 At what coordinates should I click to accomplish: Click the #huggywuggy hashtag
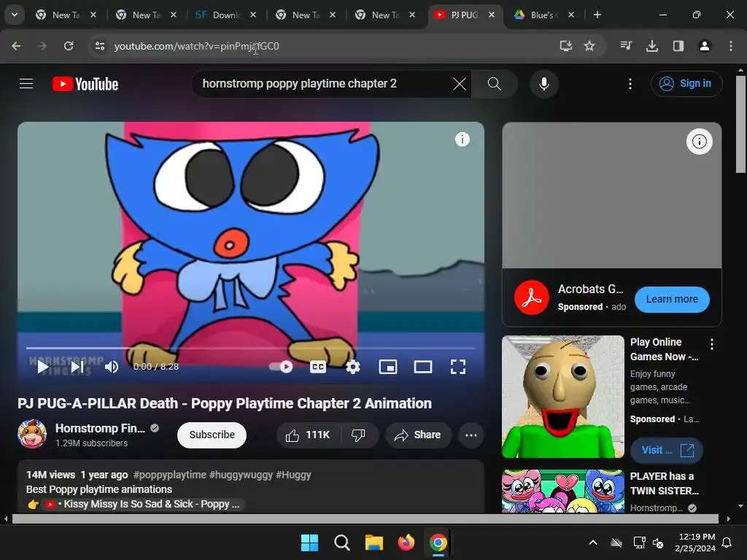[241, 475]
